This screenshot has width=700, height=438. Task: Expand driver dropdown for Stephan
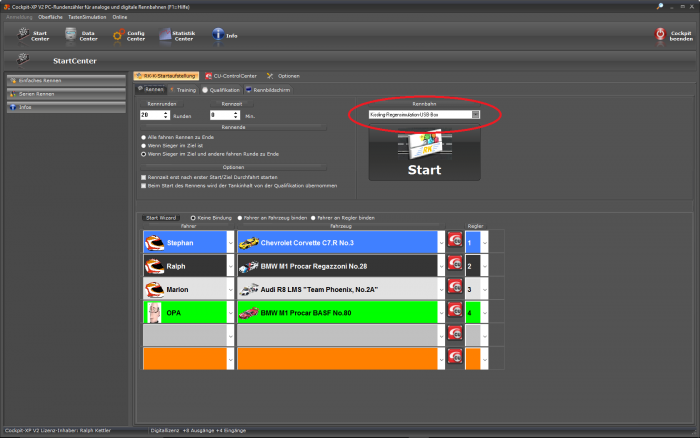tap(230, 242)
